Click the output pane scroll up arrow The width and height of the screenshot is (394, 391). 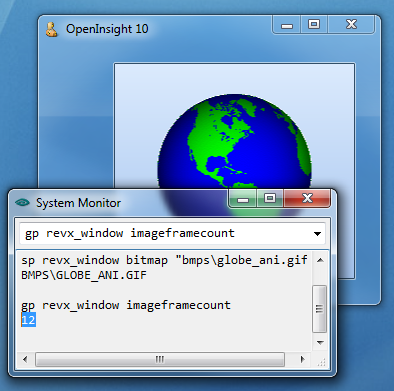320,260
